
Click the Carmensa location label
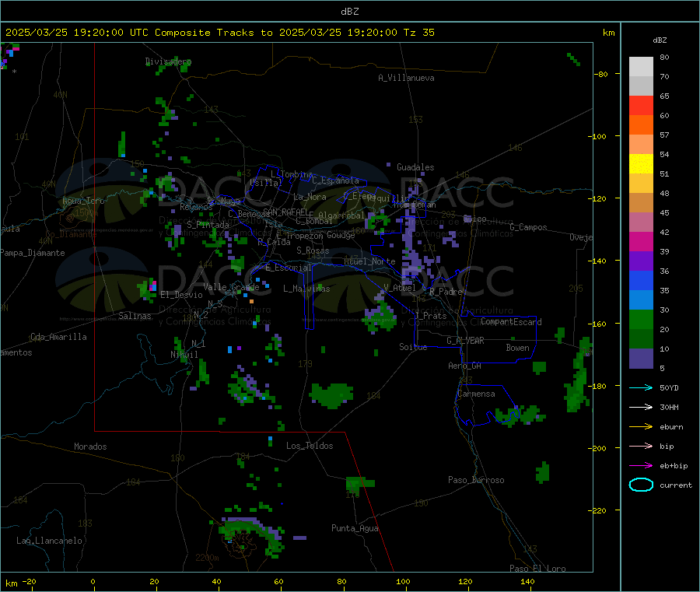click(x=476, y=394)
